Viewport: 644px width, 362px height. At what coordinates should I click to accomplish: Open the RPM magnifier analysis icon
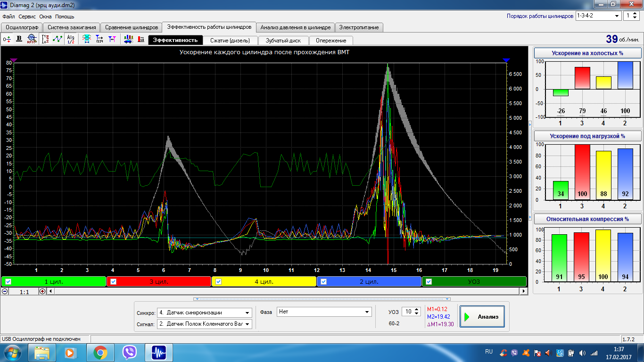tap(32, 39)
